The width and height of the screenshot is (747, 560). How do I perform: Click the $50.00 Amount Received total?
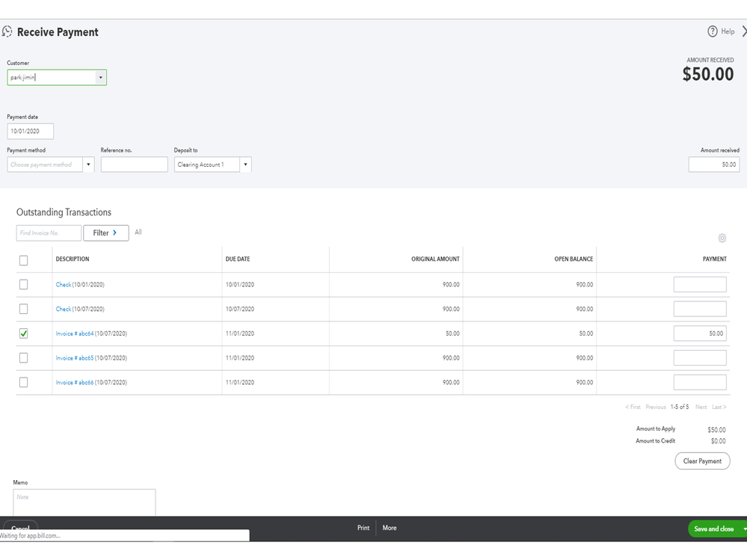pos(708,74)
